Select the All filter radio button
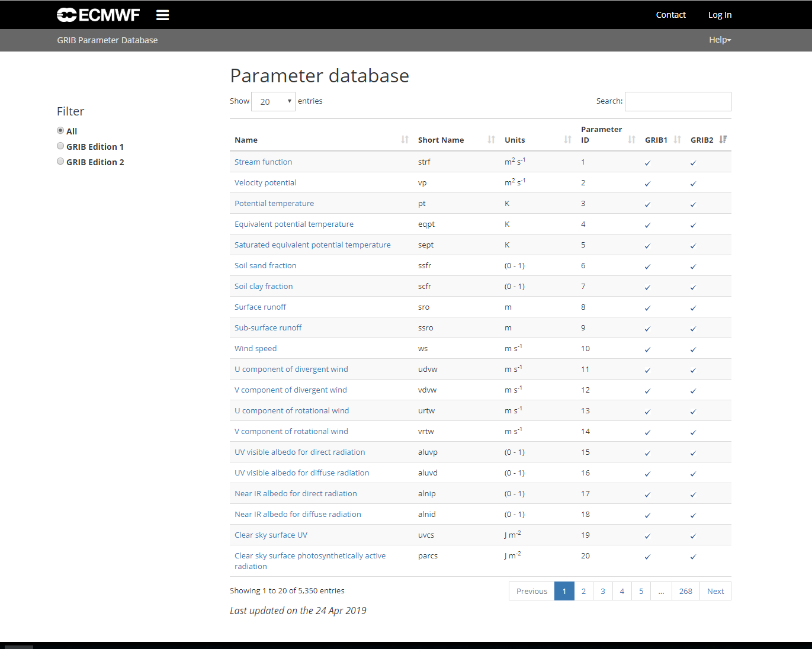This screenshot has width=812, height=649. (x=60, y=131)
